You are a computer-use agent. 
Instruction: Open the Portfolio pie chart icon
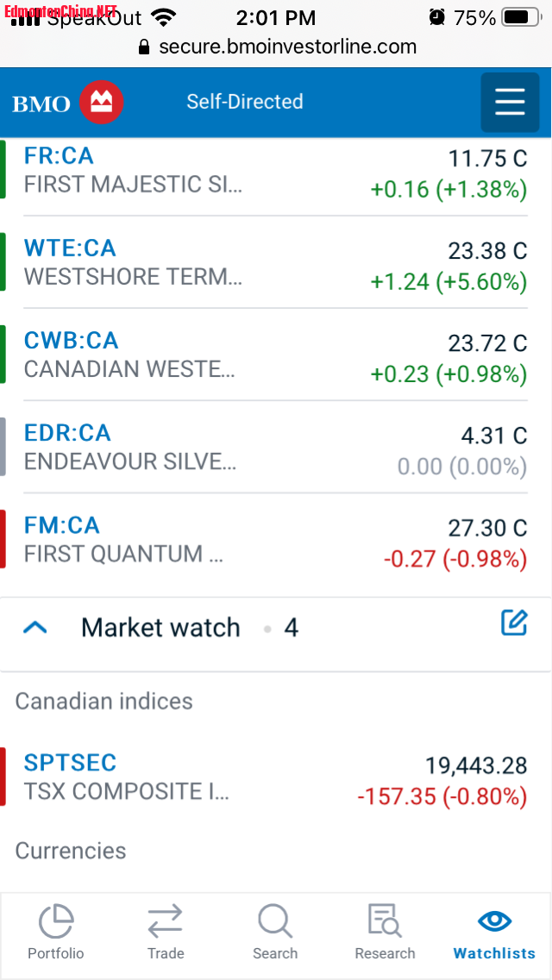click(x=56, y=922)
